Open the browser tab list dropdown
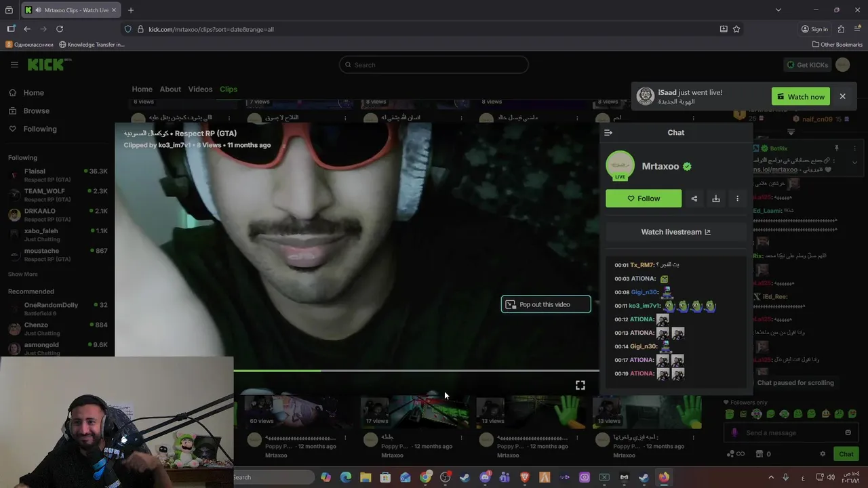Image resolution: width=868 pixels, height=488 pixels. pos(778,10)
